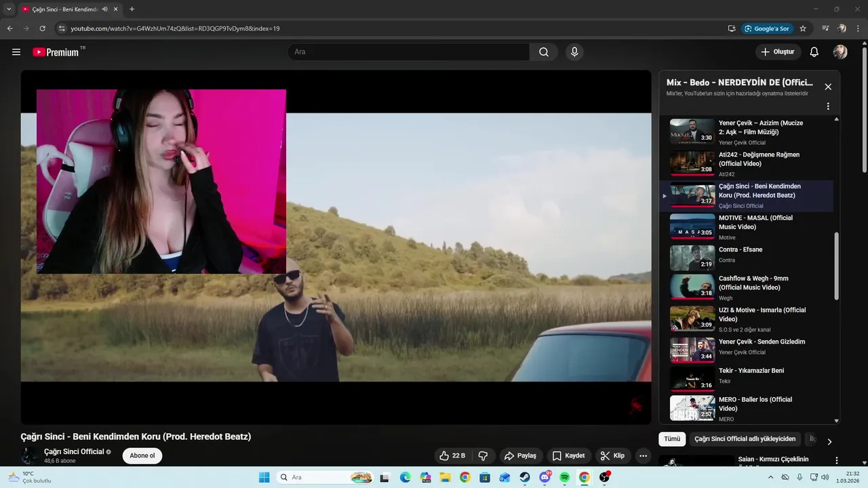Play UZI & Motive - Ismarla from the mix
This screenshot has width=868, height=488.
pyautogui.click(x=747, y=319)
